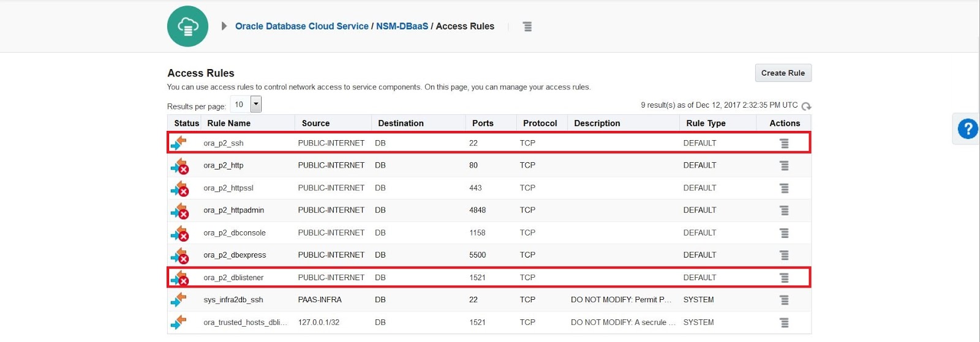Open the NSM-DBaaS breadcrumb link
This screenshot has height=342, width=980.
[402, 26]
